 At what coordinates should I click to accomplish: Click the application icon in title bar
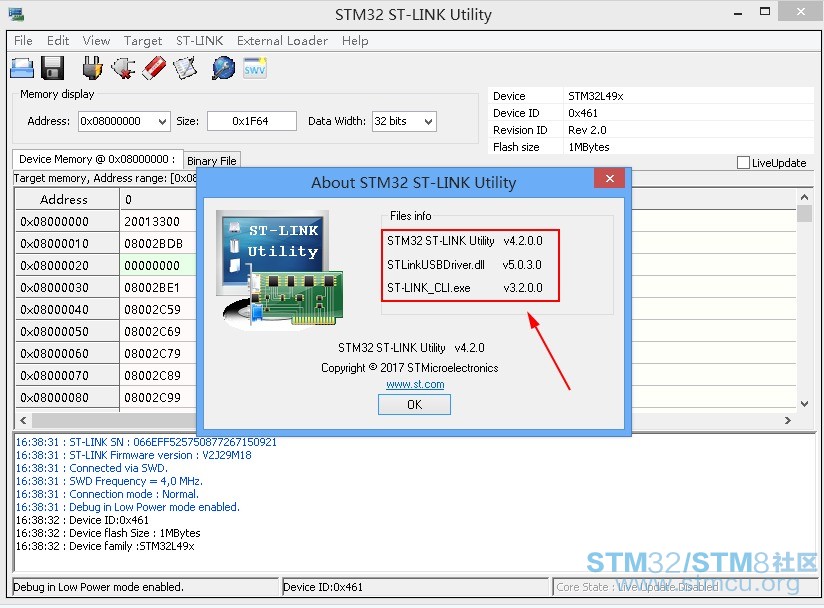tap(16, 14)
